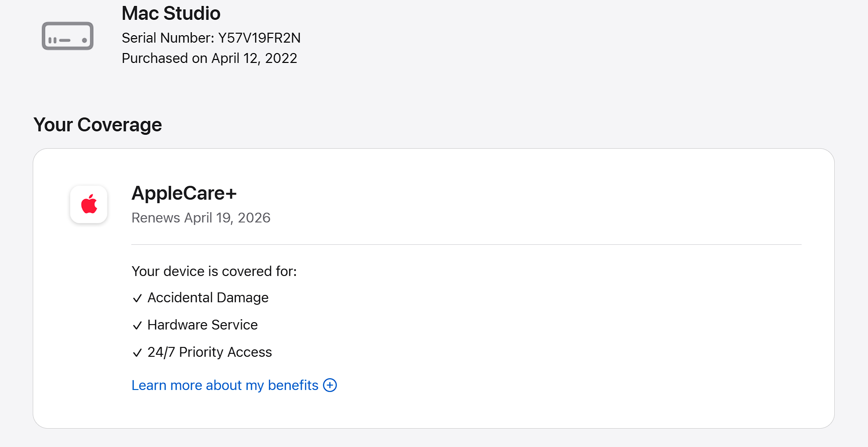Viewport: 868px width, 447px height.
Task: Click the Your device is covered for label
Action: coord(214,272)
